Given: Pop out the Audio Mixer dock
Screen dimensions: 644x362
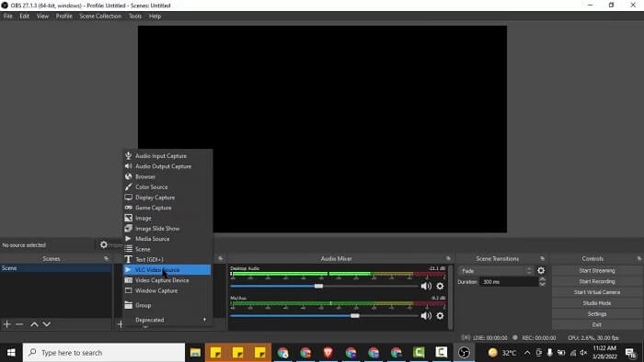Looking at the screenshot, I should (x=448, y=258).
